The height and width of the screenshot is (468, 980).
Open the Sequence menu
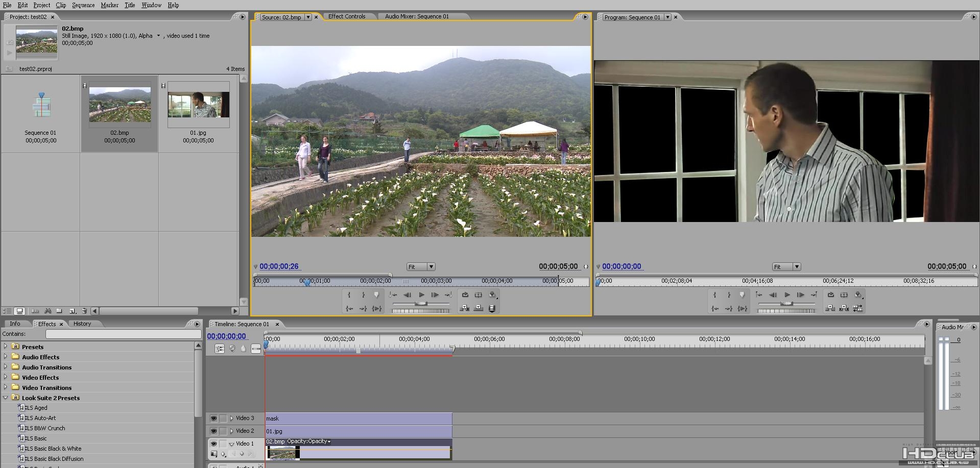tap(83, 5)
